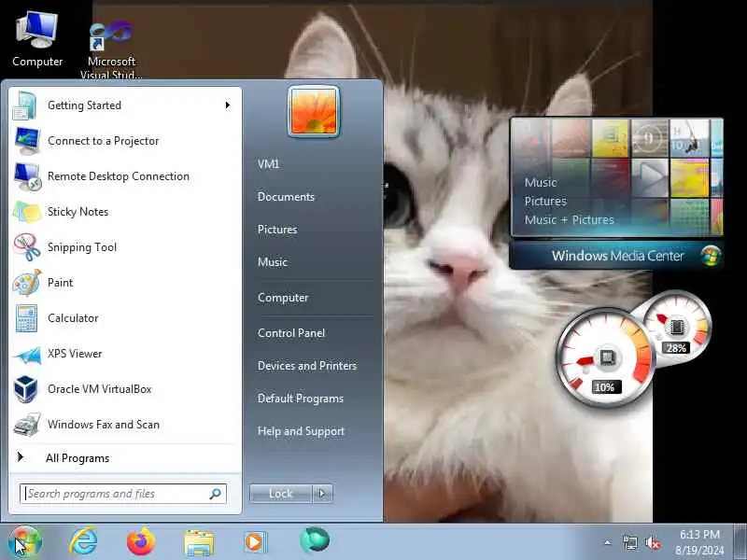Open Internet Explorer from the taskbar
Screen dimensions: 747x560
click(83, 541)
